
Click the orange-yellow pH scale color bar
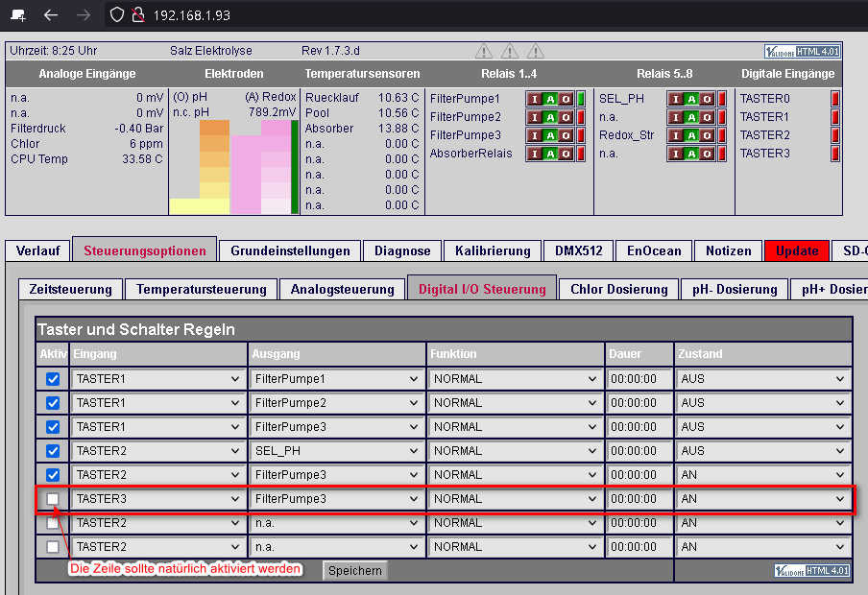pos(214,167)
